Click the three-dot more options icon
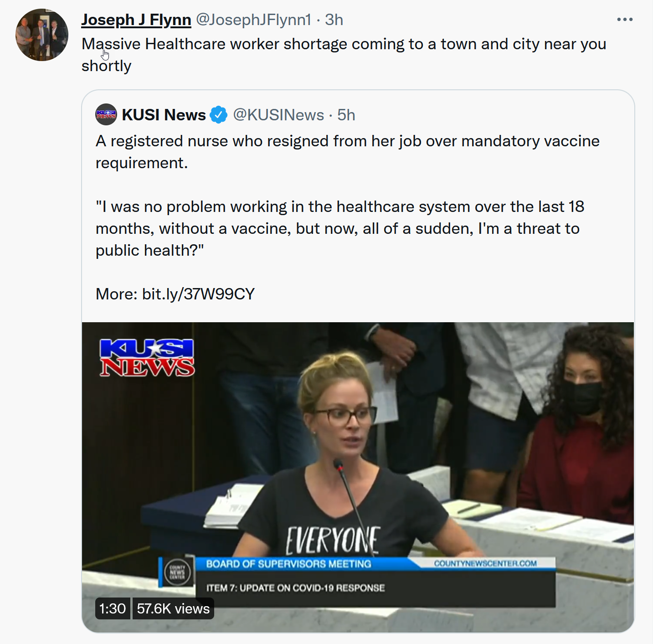This screenshot has width=653, height=644. 625,20
